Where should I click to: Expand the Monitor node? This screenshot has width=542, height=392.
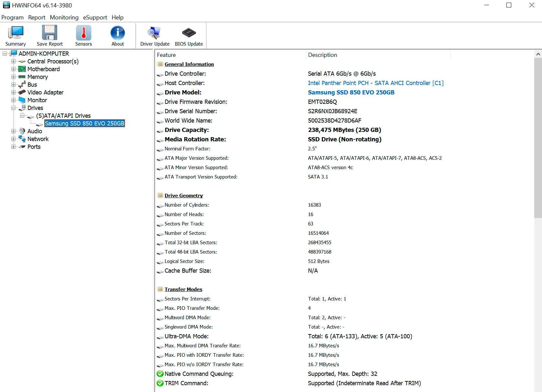[x=13, y=100]
